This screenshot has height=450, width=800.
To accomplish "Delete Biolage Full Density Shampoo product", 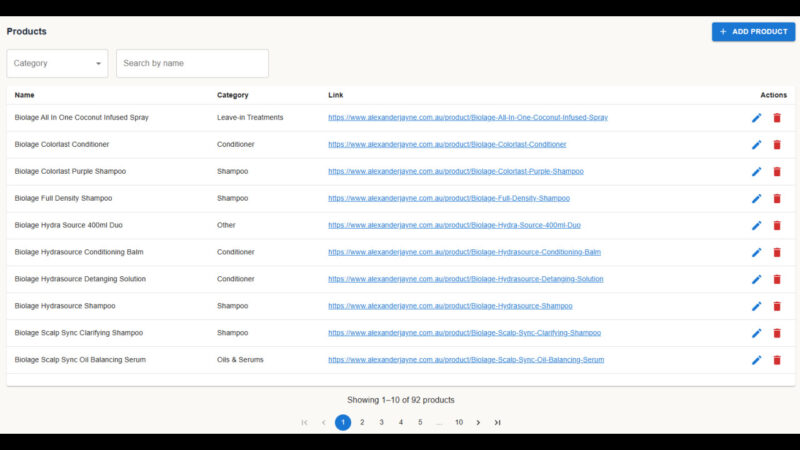I will click(777, 199).
